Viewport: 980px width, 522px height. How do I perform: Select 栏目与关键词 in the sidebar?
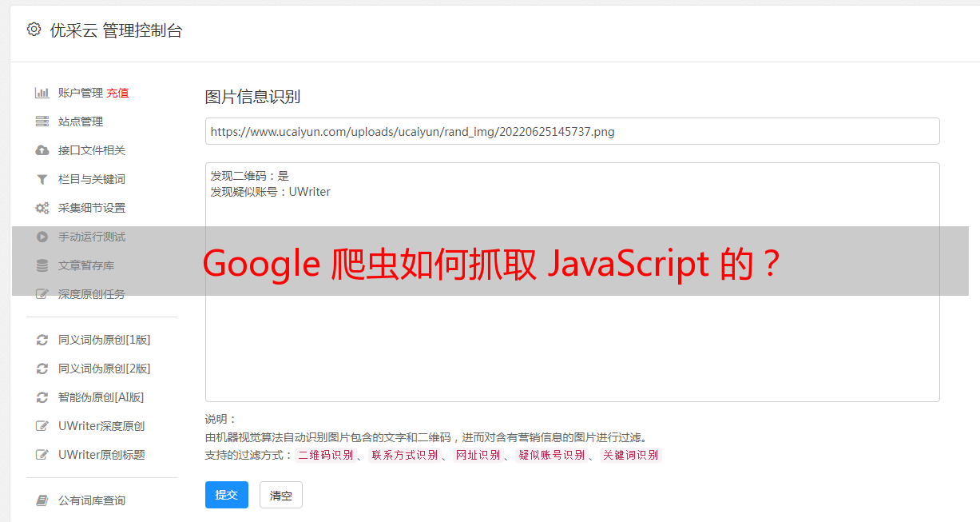(x=92, y=179)
